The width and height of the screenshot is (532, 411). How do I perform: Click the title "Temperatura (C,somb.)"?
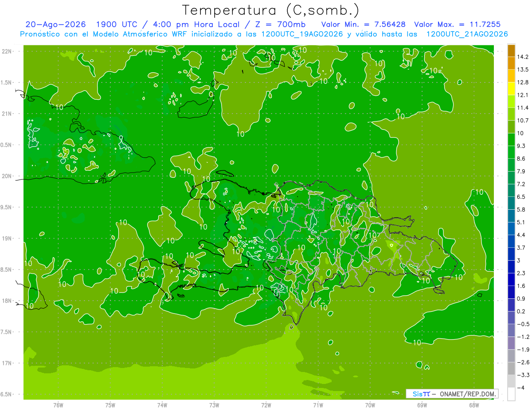point(270,10)
